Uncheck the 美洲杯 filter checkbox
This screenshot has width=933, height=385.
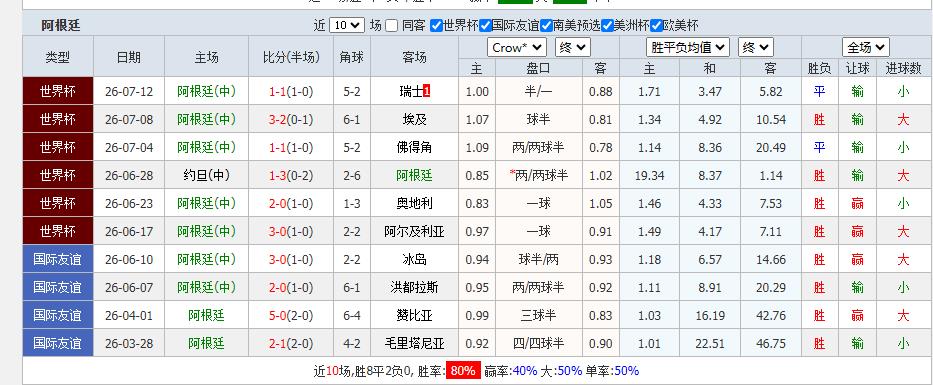pos(607,26)
